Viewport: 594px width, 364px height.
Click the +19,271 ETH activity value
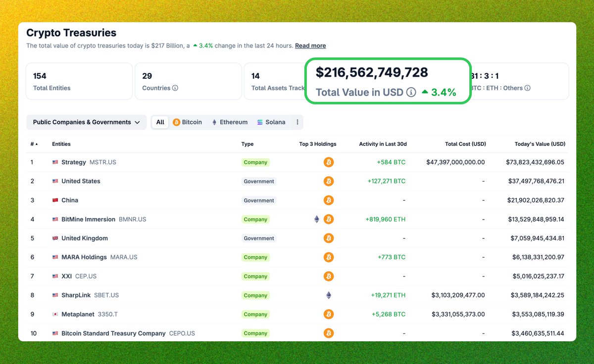[x=388, y=295]
